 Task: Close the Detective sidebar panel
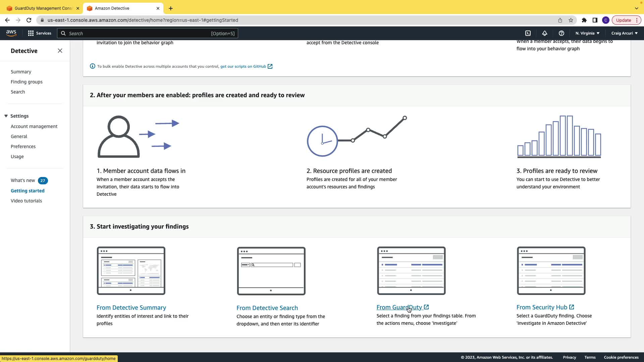coord(60,51)
